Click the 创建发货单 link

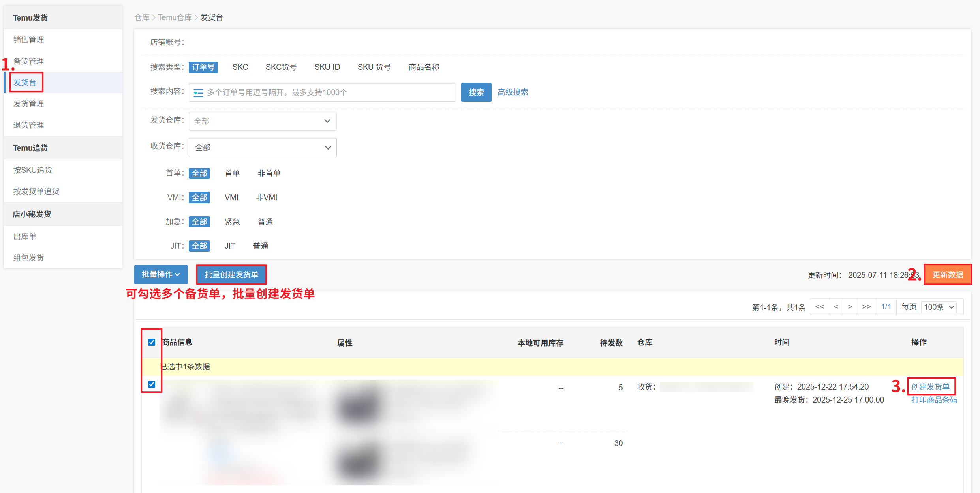[930, 387]
